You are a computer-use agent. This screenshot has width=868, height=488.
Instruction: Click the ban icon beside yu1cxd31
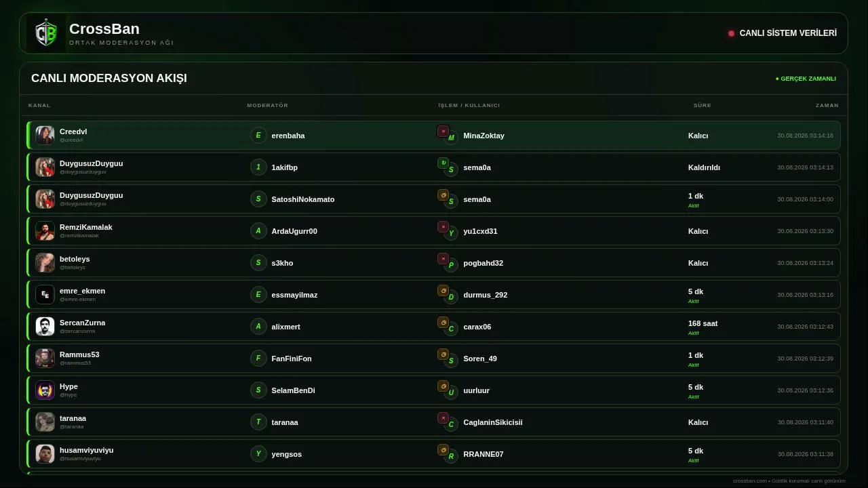click(443, 227)
